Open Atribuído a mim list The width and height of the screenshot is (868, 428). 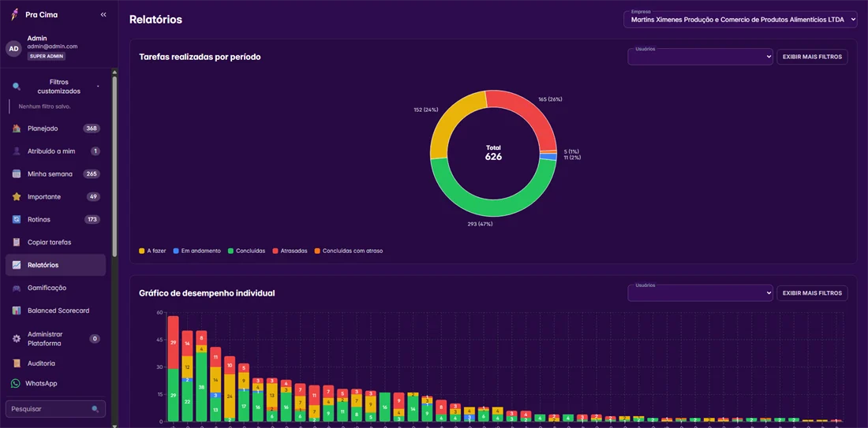point(55,151)
